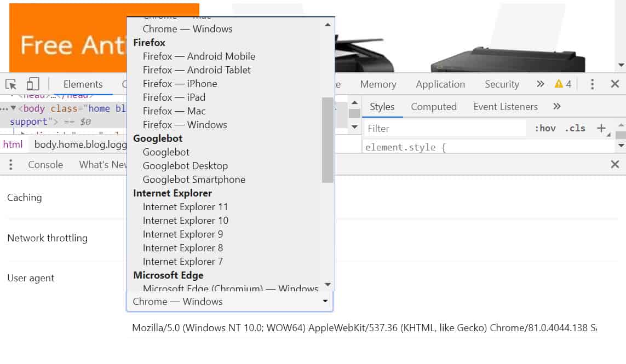Show more DevTools tabs via double chevron
Image resolution: width=626 pixels, height=364 pixels.
tap(540, 84)
